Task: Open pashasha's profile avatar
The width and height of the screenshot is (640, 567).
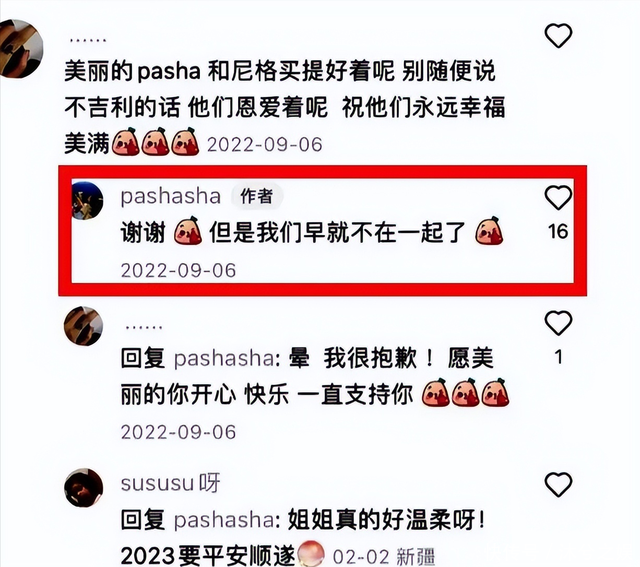Action: (87, 200)
